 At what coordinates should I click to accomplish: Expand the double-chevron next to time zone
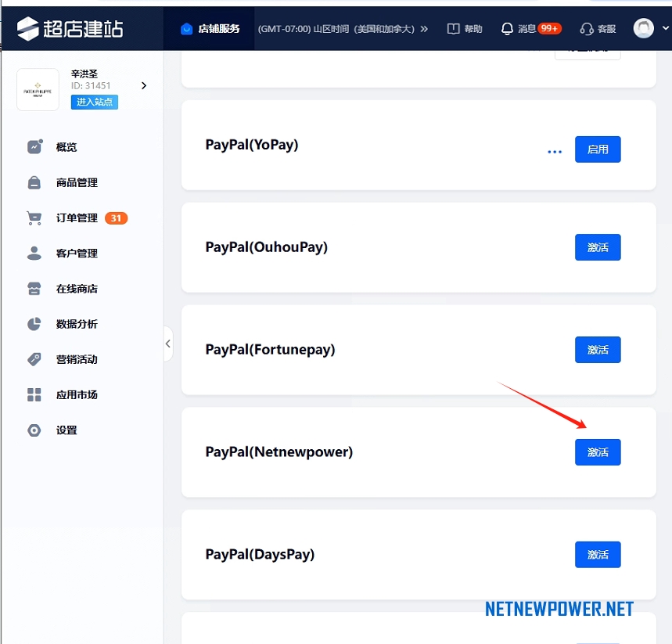[x=424, y=29]
